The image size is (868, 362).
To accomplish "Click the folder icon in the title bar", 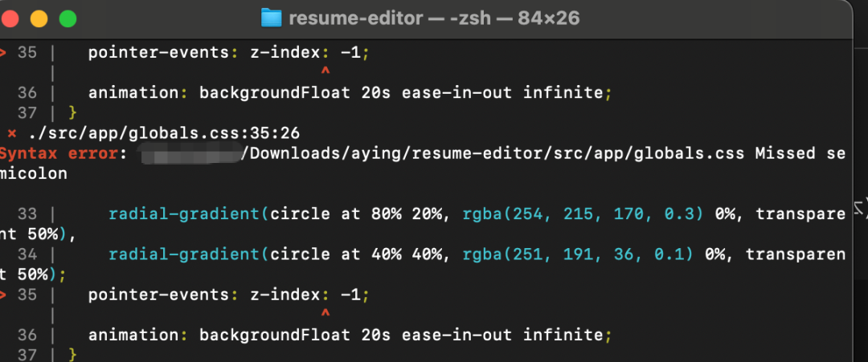I will [x=272, y=18].
